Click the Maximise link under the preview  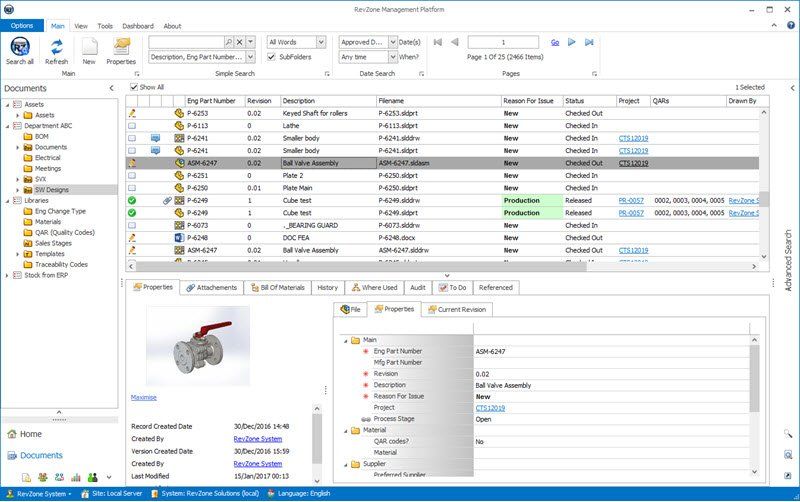[144, 397]
